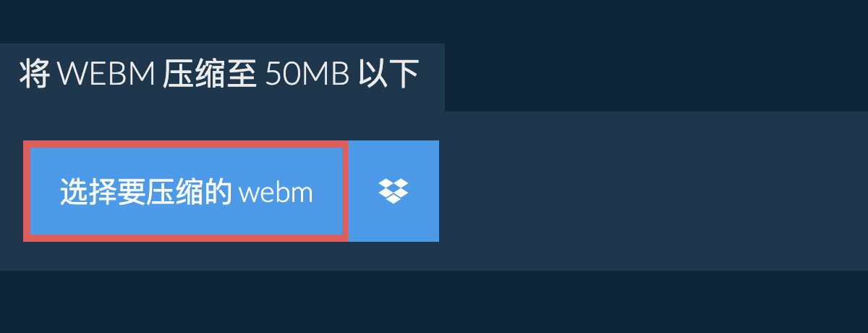This screenshot has height=333, width=868.
Task: Click the 选择要压缩的 webm button
Action: [x=186, y=191]
